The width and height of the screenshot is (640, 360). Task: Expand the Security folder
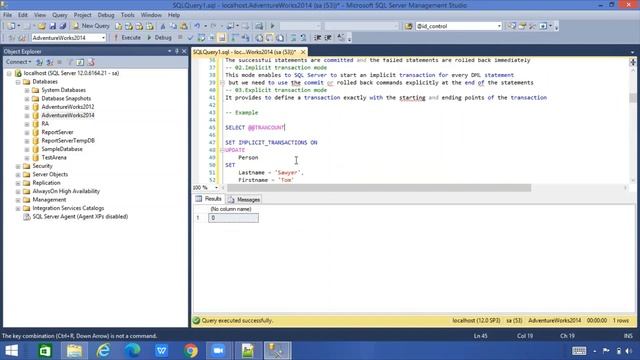click(18, 166)
